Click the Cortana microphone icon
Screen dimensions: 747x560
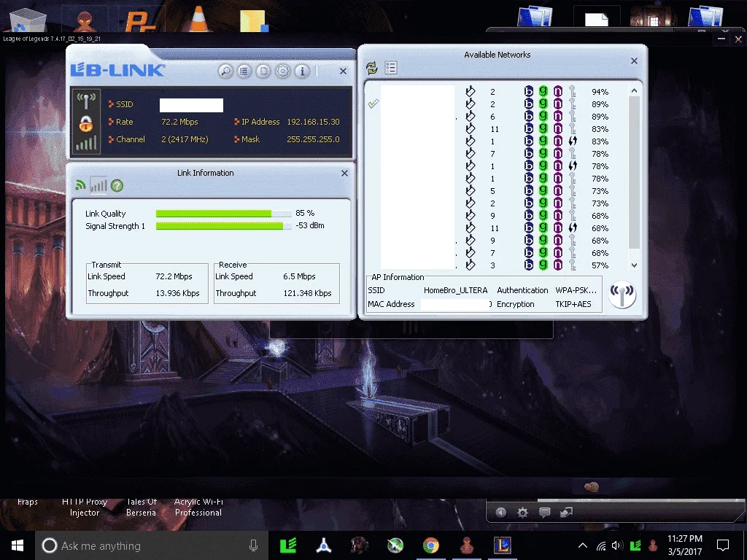tap(253, 545)
